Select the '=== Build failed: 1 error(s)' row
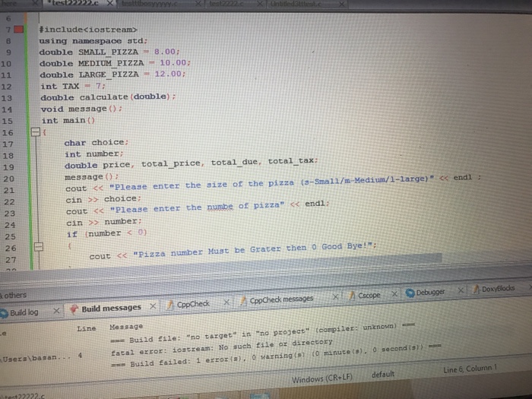The height and width of the screenshot is (399, 532). [276, 354]
